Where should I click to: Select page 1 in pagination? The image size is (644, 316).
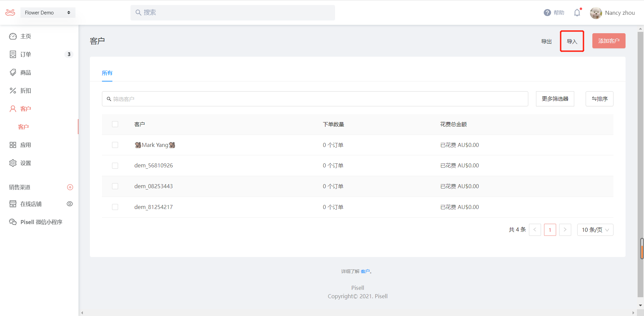[550, 230]
